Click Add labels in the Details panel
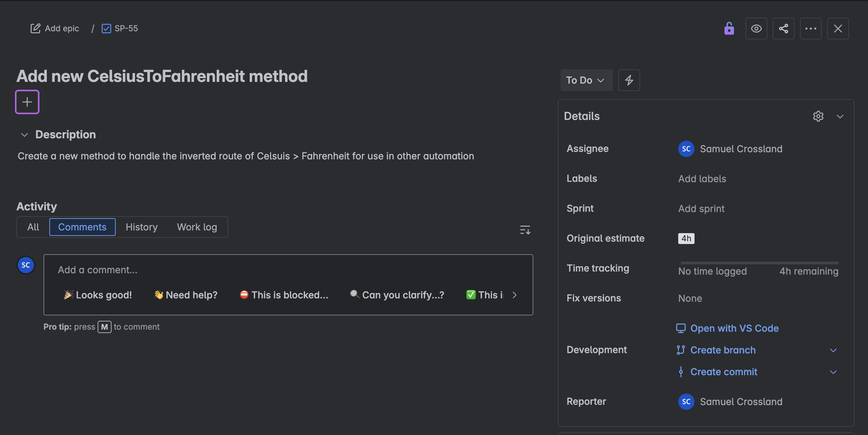 (x=702, y=179)
